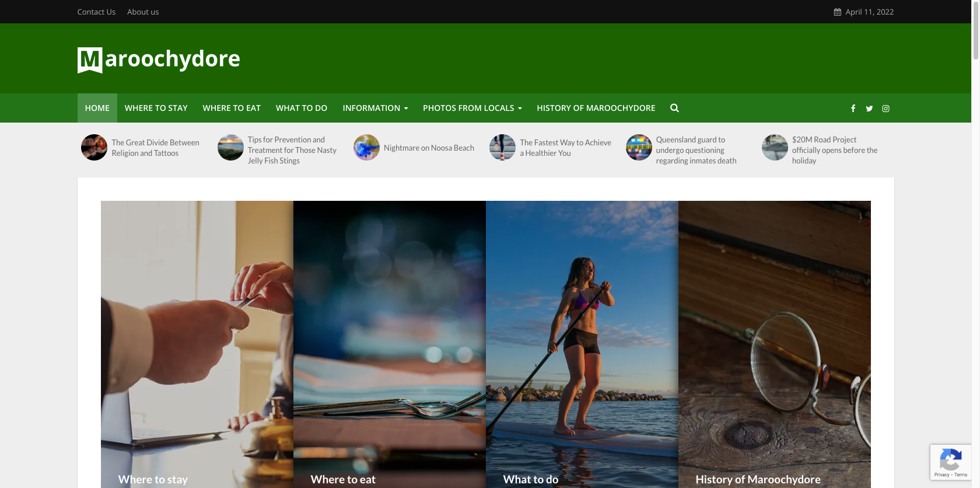Open the Where to eat image card
This screenshot has width=980, height=488.
[x=390, y=344]
